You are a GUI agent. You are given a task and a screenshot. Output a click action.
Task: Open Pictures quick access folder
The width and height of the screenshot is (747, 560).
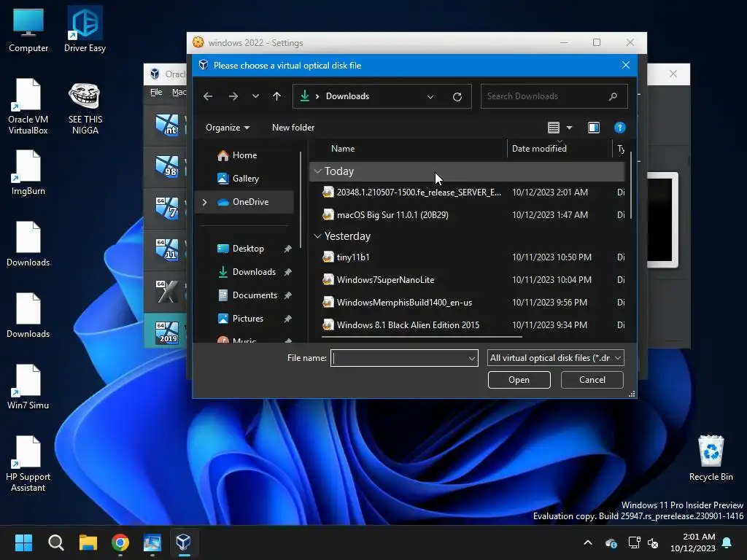click(248, 319)
